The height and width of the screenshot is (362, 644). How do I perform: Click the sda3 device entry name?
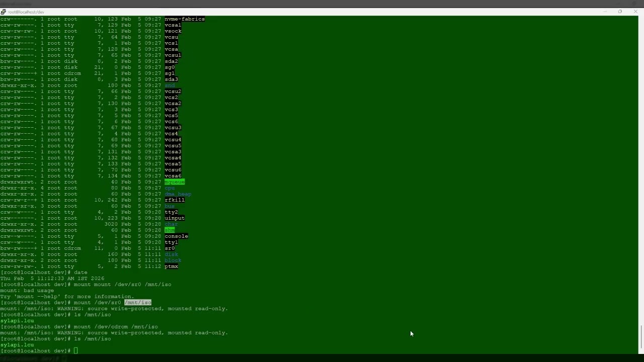[171, 79]
